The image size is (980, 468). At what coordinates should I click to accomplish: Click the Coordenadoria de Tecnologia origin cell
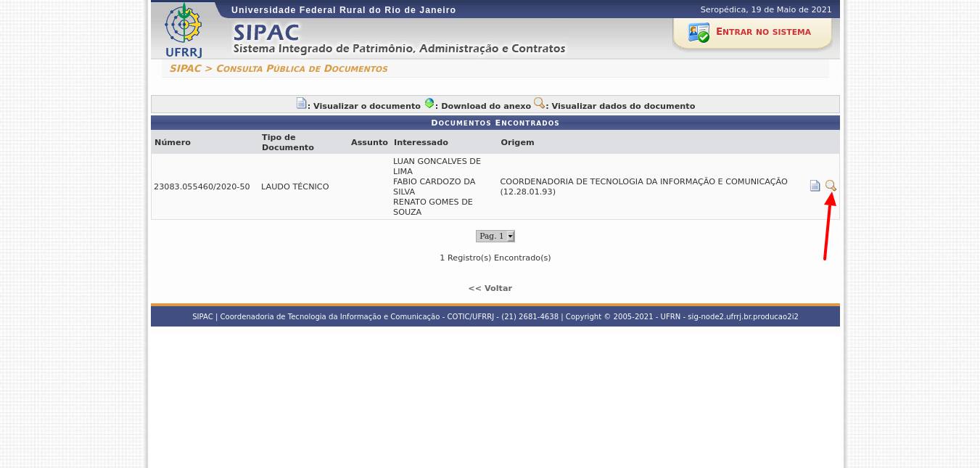pos(643,186)
